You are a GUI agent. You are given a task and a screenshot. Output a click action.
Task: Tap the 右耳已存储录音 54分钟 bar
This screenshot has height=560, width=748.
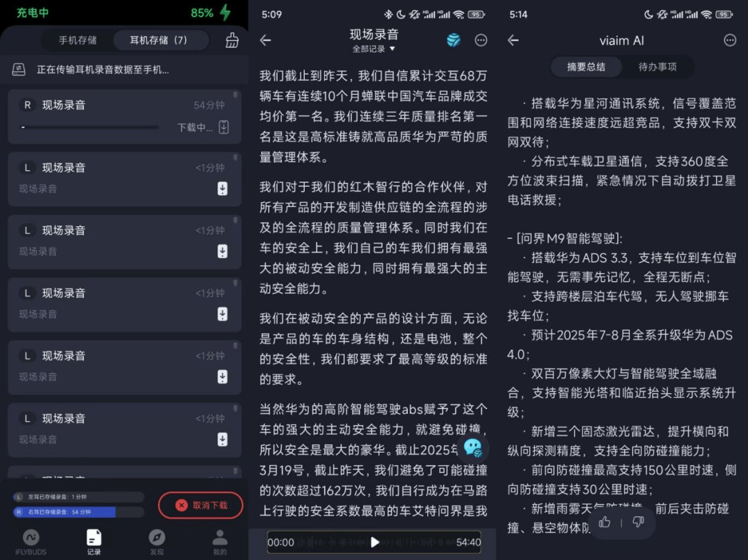79,512
